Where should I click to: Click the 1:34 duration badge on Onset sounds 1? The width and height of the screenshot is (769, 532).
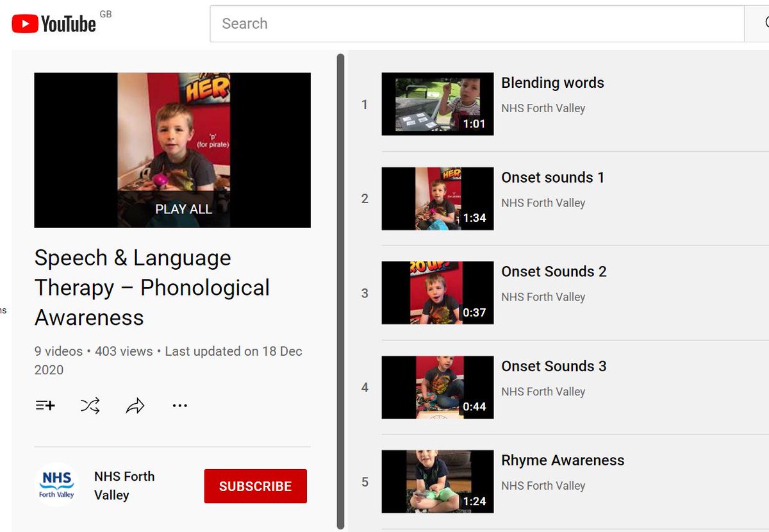(474, 218)
